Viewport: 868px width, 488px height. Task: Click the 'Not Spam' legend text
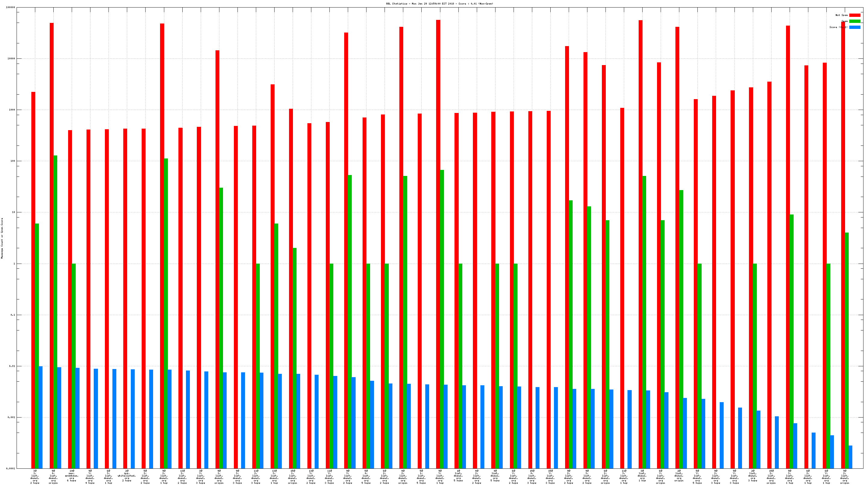pyautogui.click(x=841, y=15)
